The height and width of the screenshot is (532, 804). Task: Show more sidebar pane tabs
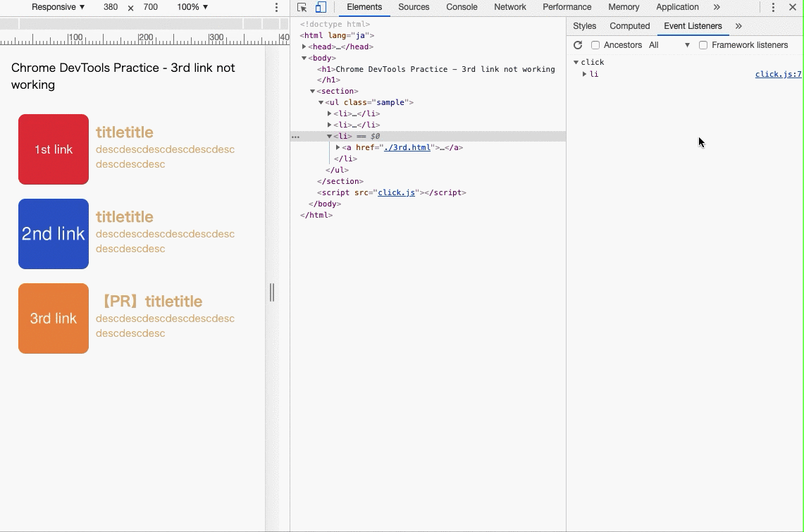click(x=738, y=26)
